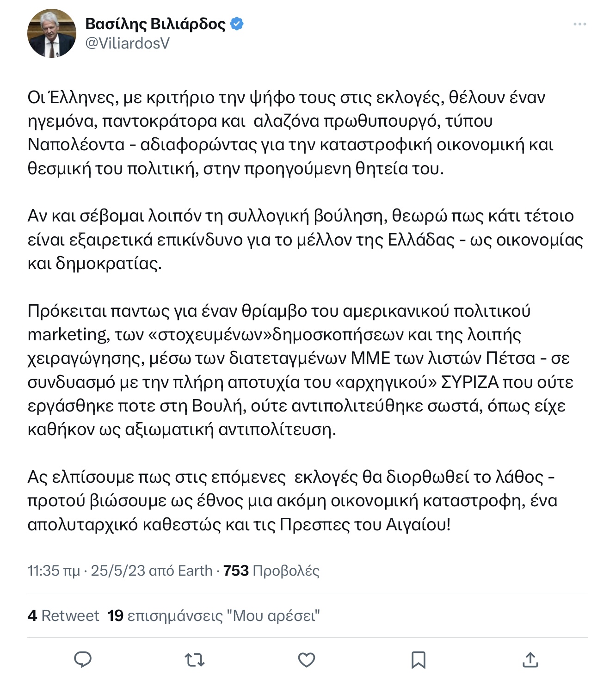Click the reply speech bubble icon
Screen dimensions: 616x676
[83, 659]
